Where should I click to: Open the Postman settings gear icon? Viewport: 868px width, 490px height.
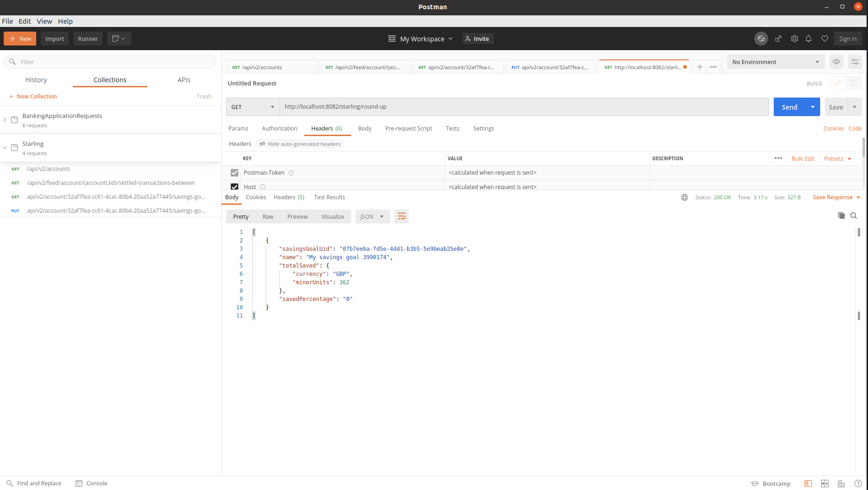[x=794, y=39]
